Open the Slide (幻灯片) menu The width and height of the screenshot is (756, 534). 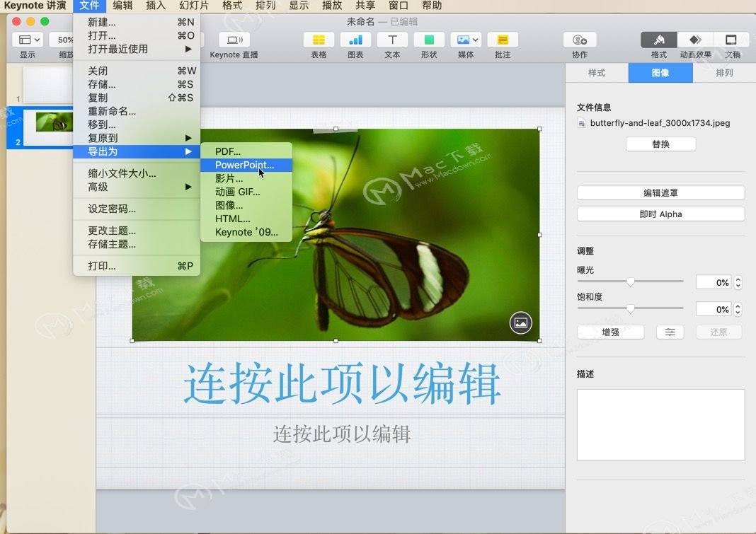coord(194,6)
